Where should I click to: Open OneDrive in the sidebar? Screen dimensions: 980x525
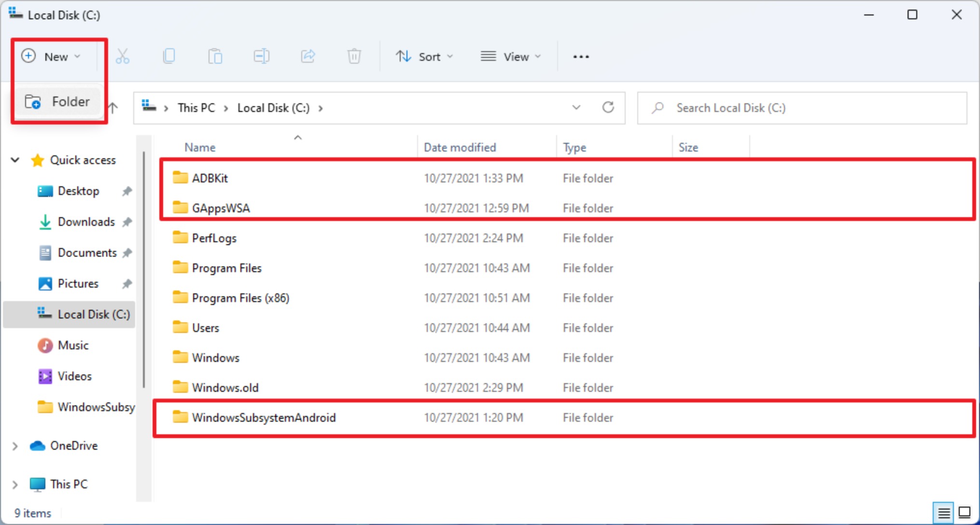coord(73,445)
